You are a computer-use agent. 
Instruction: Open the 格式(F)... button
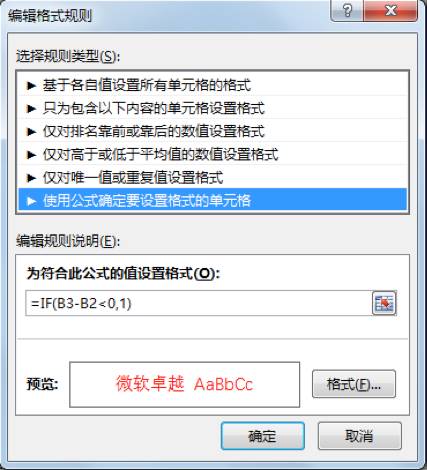point(354,384)
